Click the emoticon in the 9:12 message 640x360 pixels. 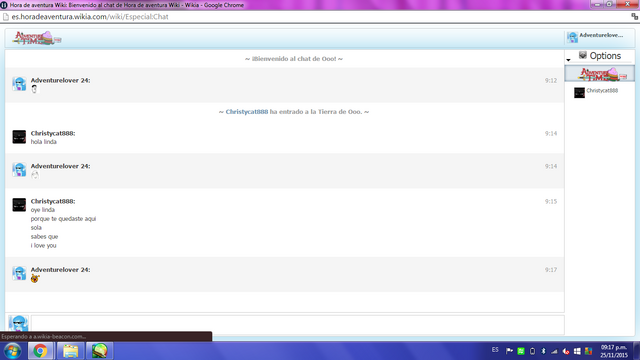[34, 89]
